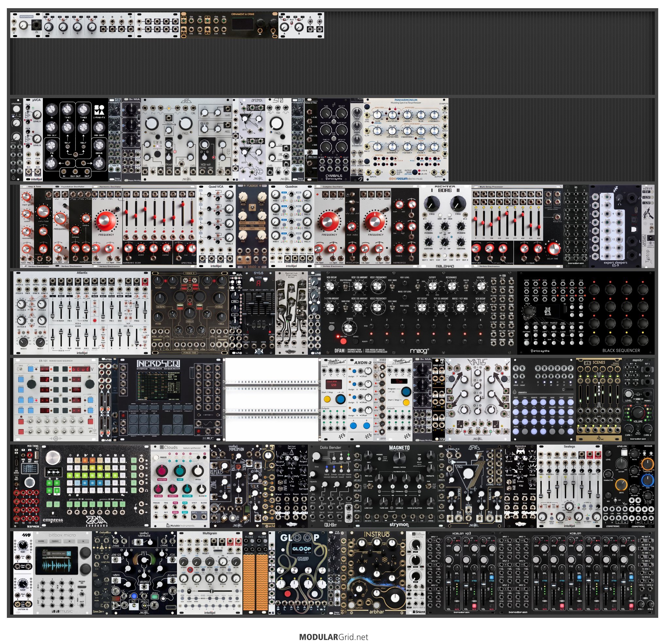The image size is (668, 644).
Task: Open the Malekko Richter Borg II module
Action: [446, 227]
